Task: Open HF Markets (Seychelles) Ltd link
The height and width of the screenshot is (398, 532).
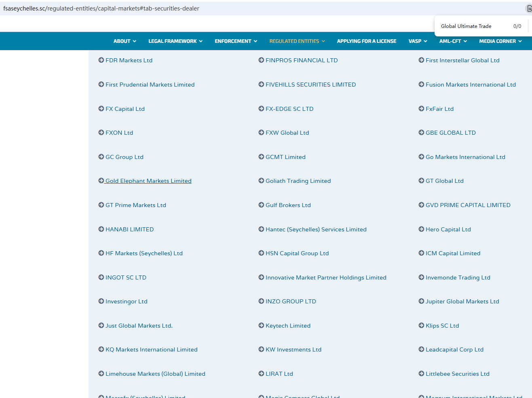Action: [x=144, y=253]
